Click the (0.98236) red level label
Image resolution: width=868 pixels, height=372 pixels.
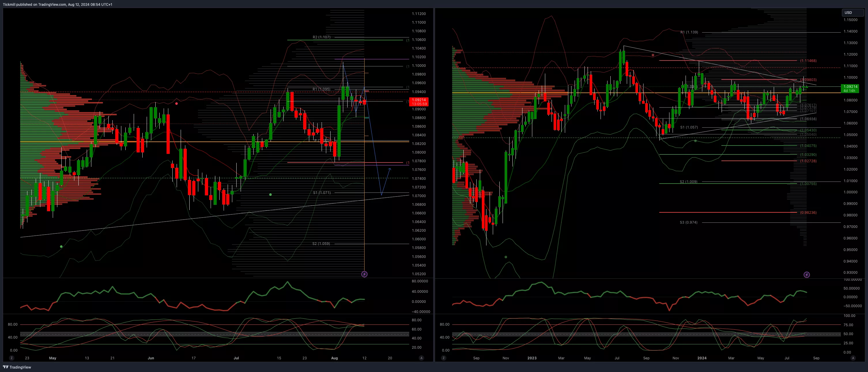pos(808,213)
